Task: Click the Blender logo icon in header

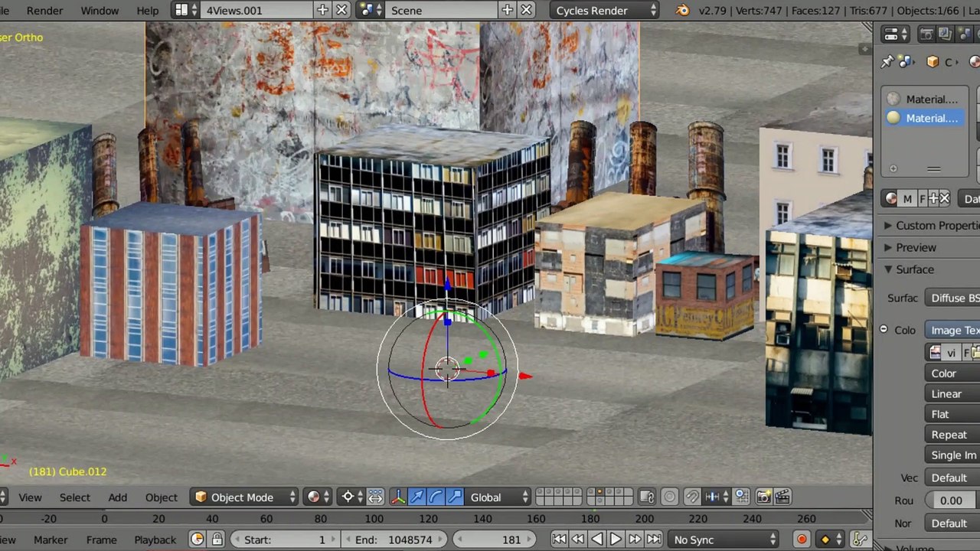Action: pos(682,10)
